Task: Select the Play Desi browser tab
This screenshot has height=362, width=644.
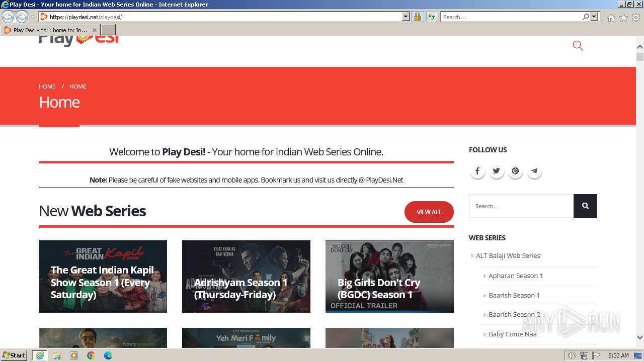Action: click(49, 30)
